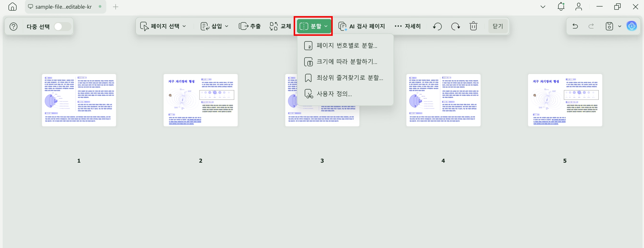Click the 삽입 insert icon
This screenshot has height=248, width=644.
coord(205,26)
